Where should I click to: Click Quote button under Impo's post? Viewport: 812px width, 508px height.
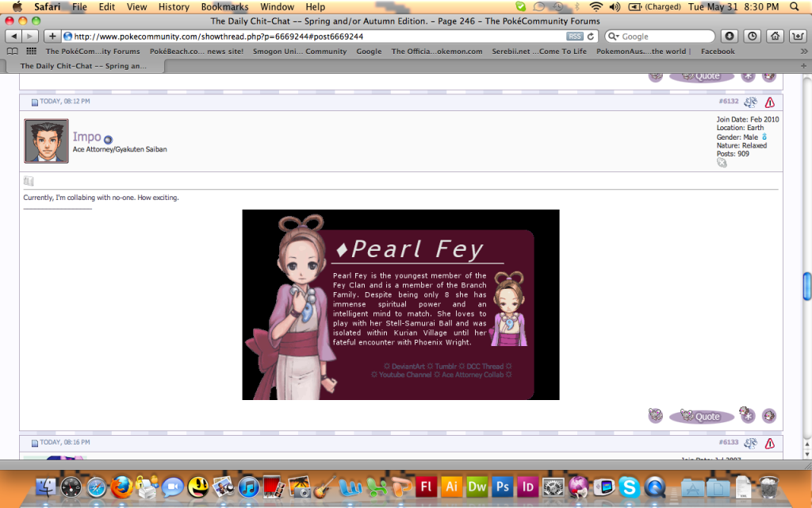[702, 416]
